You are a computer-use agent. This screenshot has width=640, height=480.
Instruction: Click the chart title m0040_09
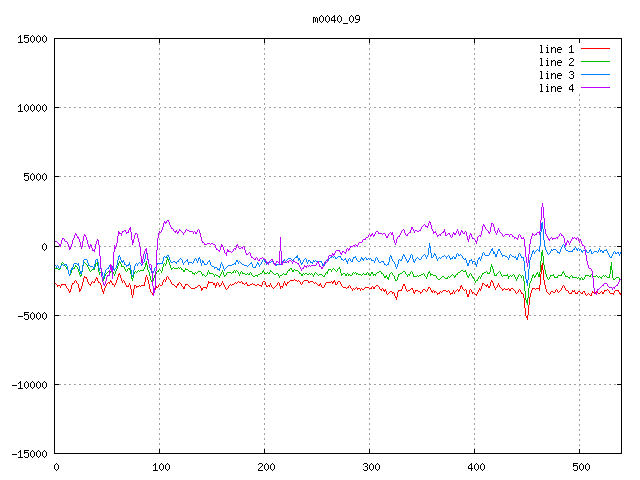(338, 19)
